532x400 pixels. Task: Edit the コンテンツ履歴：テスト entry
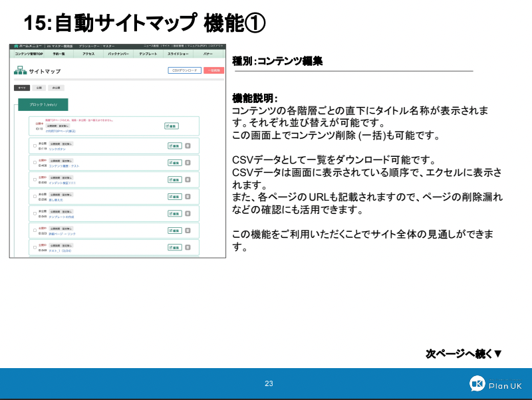pos(175,163)
